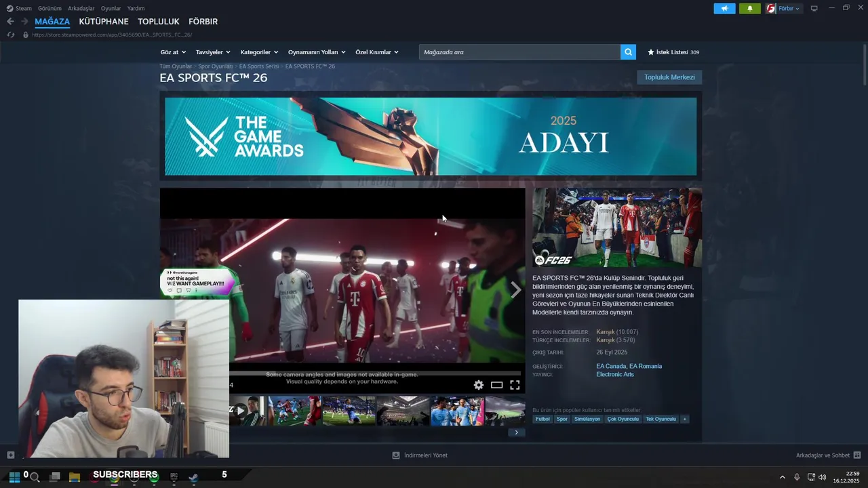Reload the store page
868x488 pixels.
10,35
